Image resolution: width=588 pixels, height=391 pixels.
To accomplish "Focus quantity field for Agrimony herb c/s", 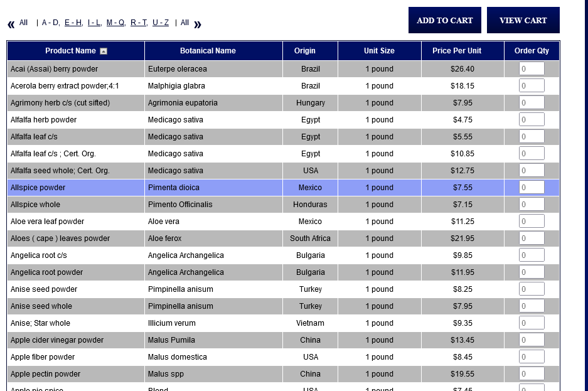I will tap(532, 103).
